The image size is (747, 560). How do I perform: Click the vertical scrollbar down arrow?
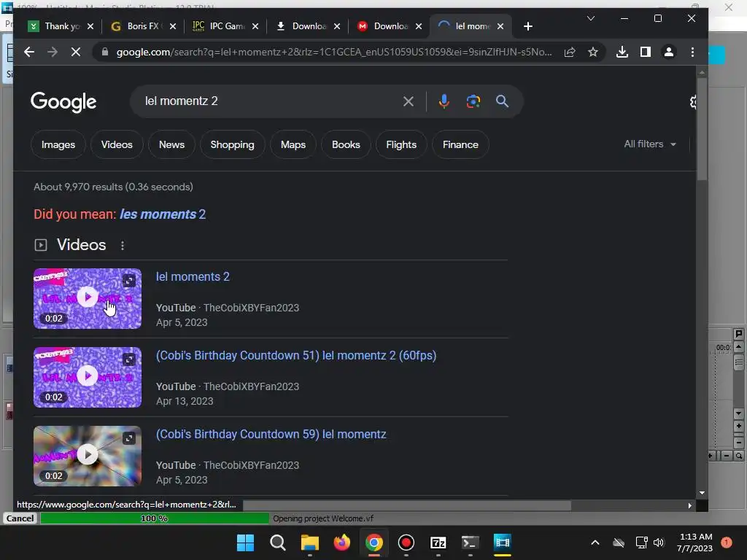702,494
